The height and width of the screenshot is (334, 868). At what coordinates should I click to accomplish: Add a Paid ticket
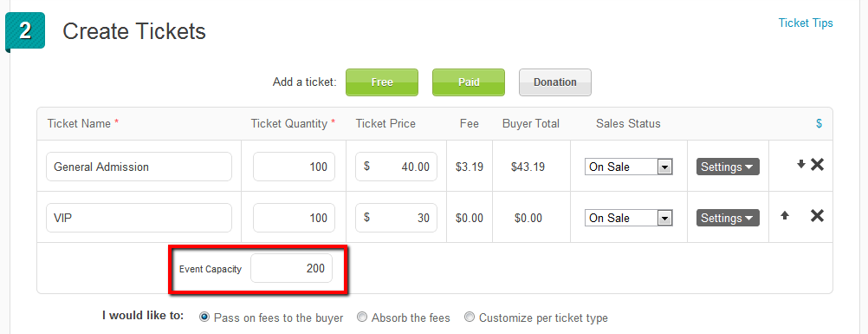coord(469,82)
